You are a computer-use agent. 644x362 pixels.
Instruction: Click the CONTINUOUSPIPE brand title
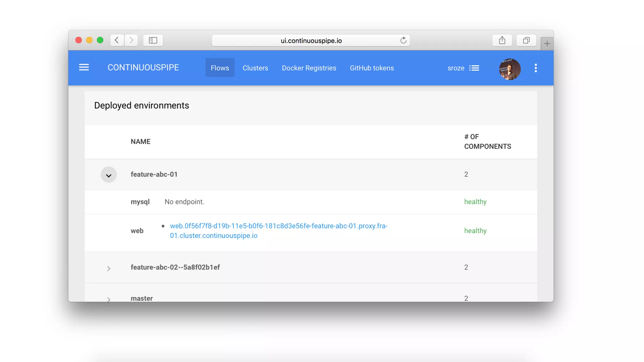143,68
